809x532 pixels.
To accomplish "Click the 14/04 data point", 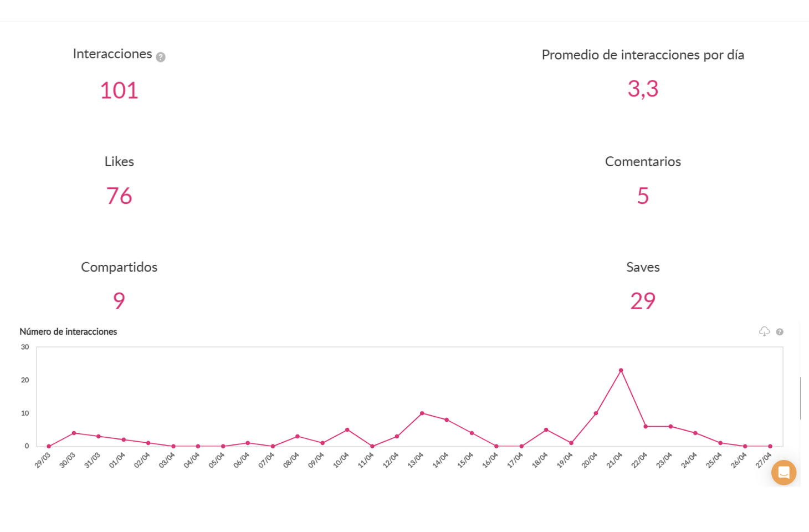I will tap(447, 420).
